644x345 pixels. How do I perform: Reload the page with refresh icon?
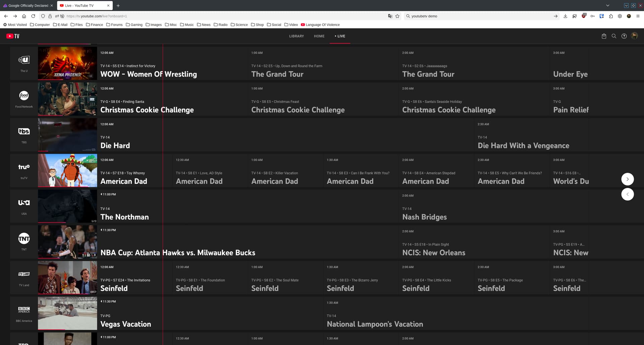pyautogui.click(x=33, y=16)
